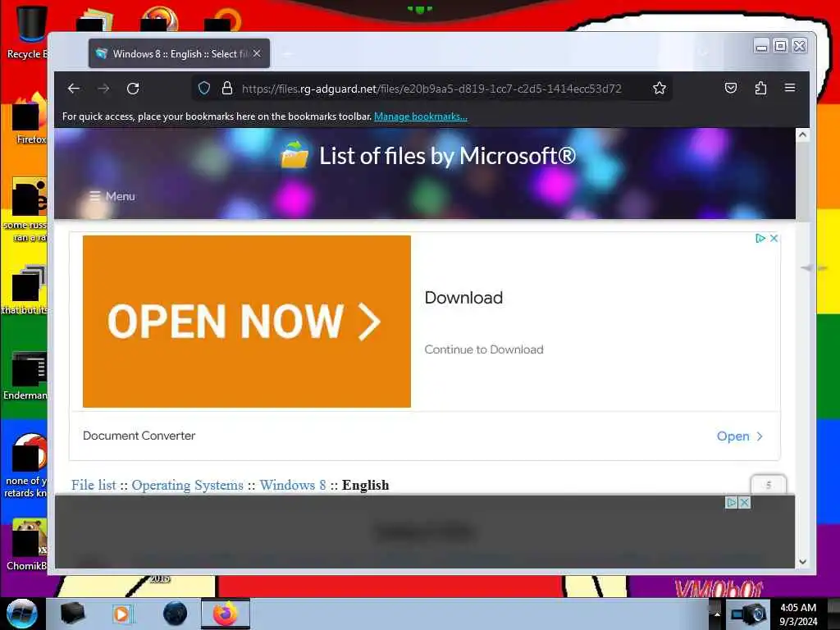Expand the list all tabs chevron
Image resolution: width=840 pixels, height=630 pixels.
[x=703, y=53]
